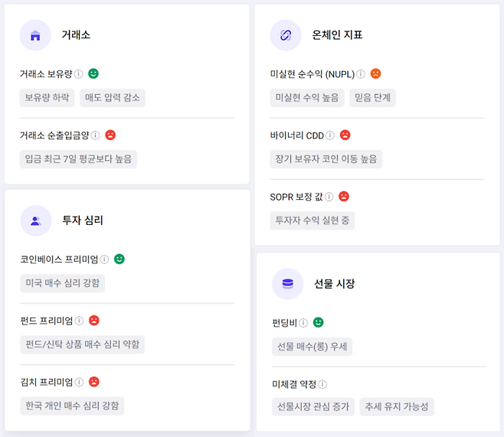Image resolution: width=504 pixels, height=437 pixels.
Task: Click red sad face beside 거래소 순출입금량
Action: tap(110, 135)
